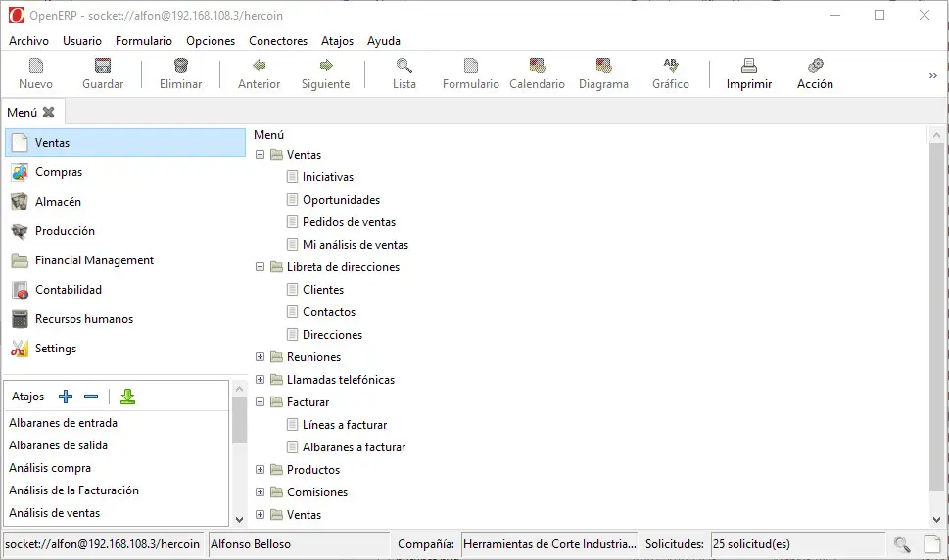Viewport: 949px width, 560px height.
Task: Remove a shortcut with Atajos minus icon
Action: 91,397
